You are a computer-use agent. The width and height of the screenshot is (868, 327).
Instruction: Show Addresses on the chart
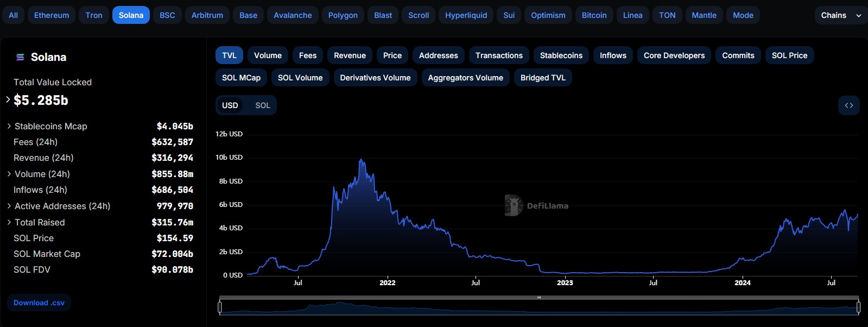pos(439,55)
